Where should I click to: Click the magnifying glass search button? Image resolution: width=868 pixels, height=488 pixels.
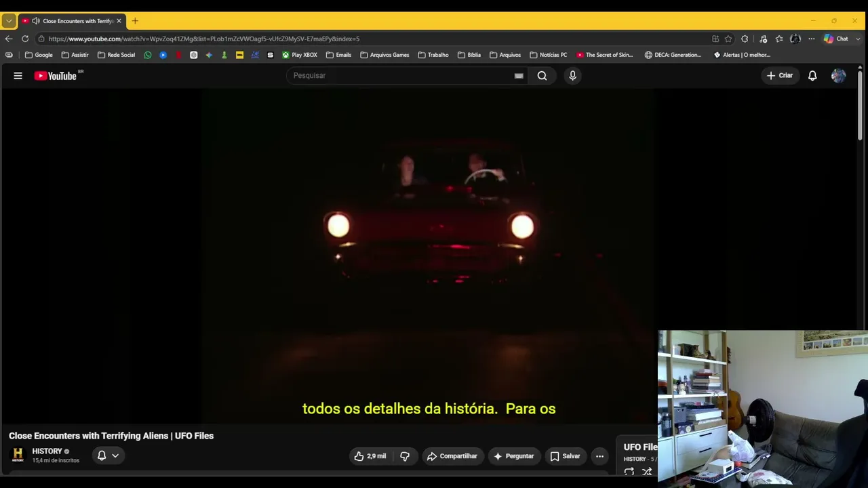pos(542,76)
